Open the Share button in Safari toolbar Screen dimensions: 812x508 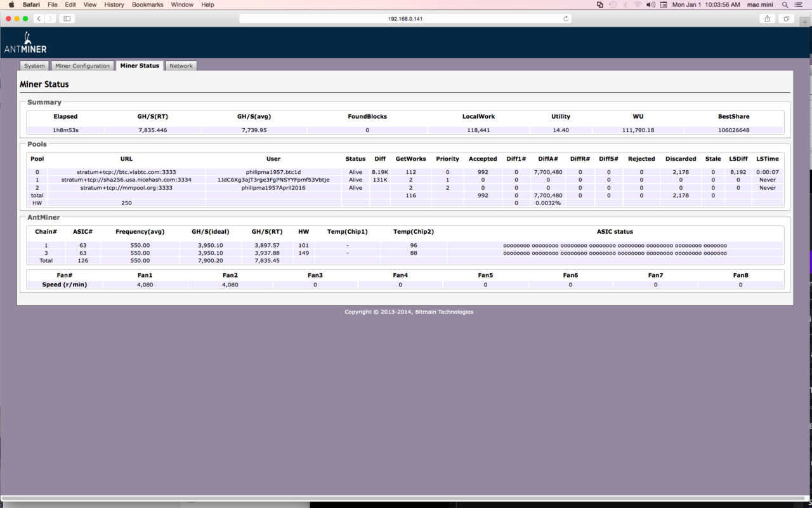click(768, 18)
